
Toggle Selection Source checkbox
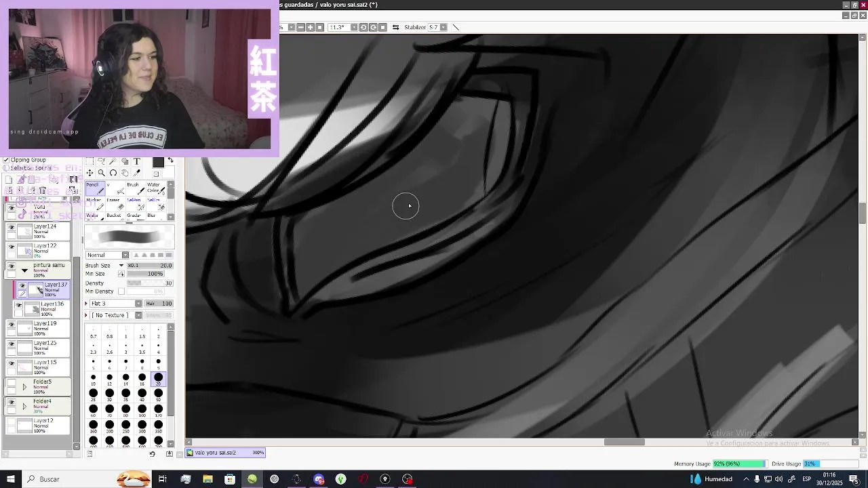pyautogui.click(x=6, y=168)
